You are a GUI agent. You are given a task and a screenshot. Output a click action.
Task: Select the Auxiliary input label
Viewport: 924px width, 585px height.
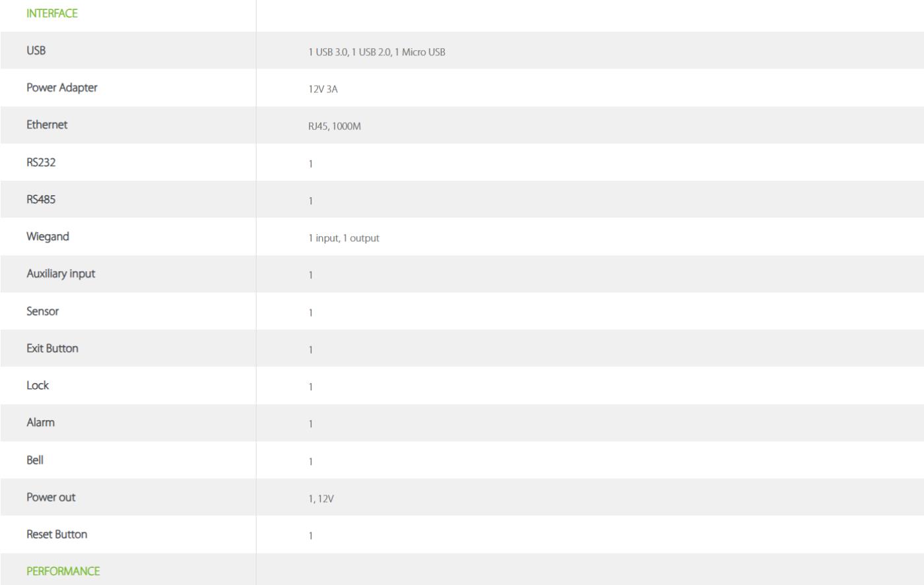coord(61,274)
